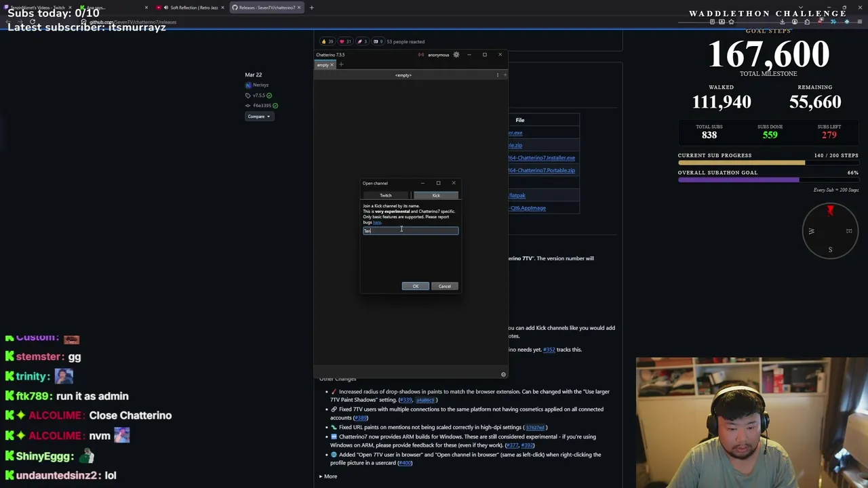
Task: Click the save-to-pocket style toolbar icon
Action: [x=722, y=22]
